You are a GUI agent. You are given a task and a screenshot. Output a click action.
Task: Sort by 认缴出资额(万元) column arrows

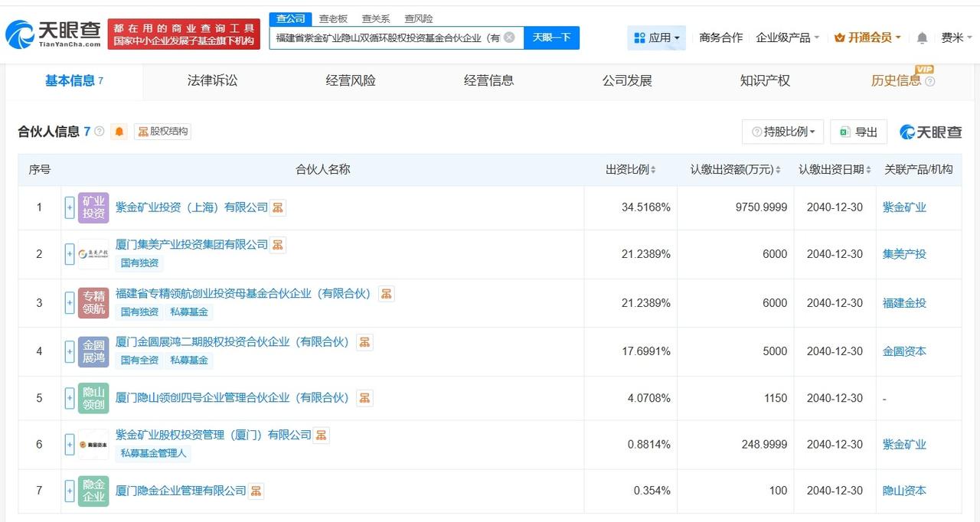pos(779,170)
